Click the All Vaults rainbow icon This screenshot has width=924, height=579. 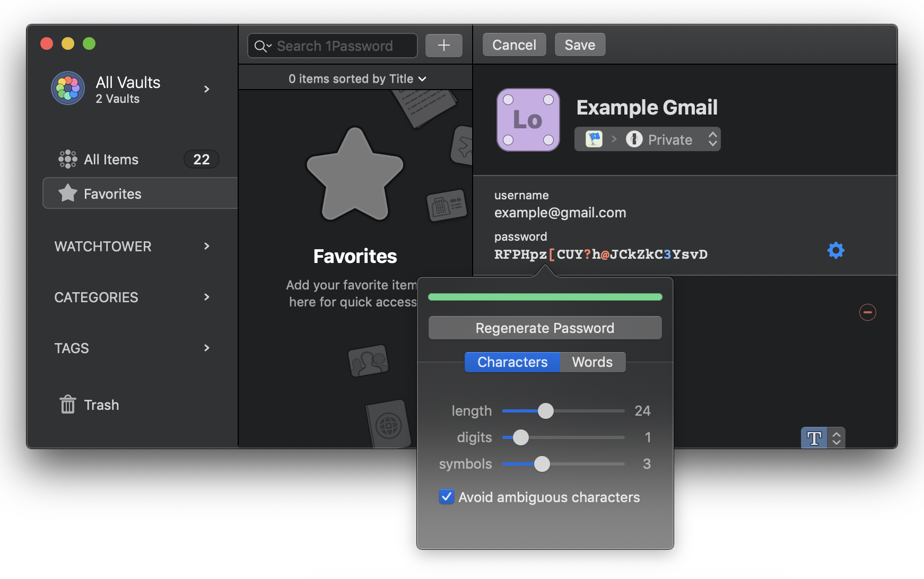[68, 88]
